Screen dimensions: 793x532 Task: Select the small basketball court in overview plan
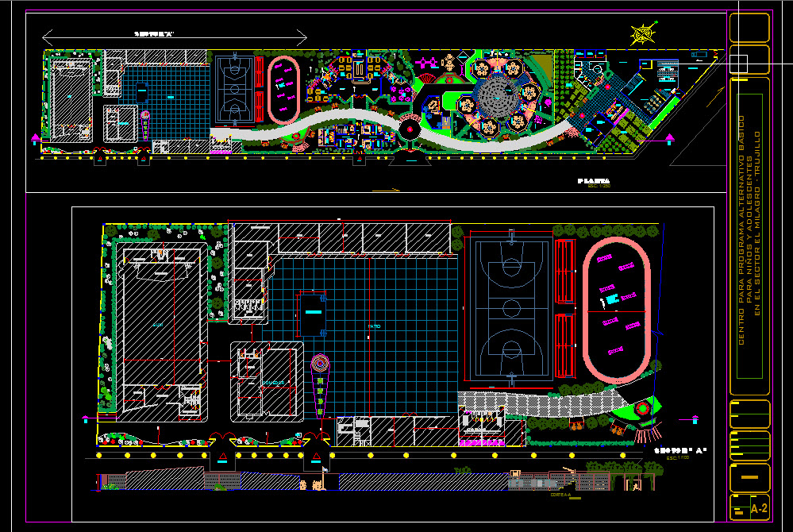(235, 89)
